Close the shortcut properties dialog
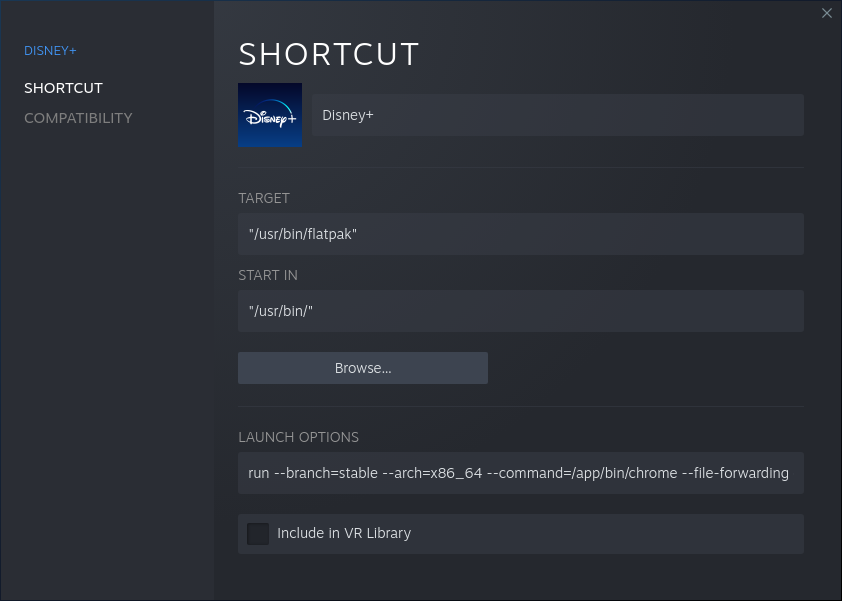This screenshot has width=842, height=601. (x=826, y=13)
